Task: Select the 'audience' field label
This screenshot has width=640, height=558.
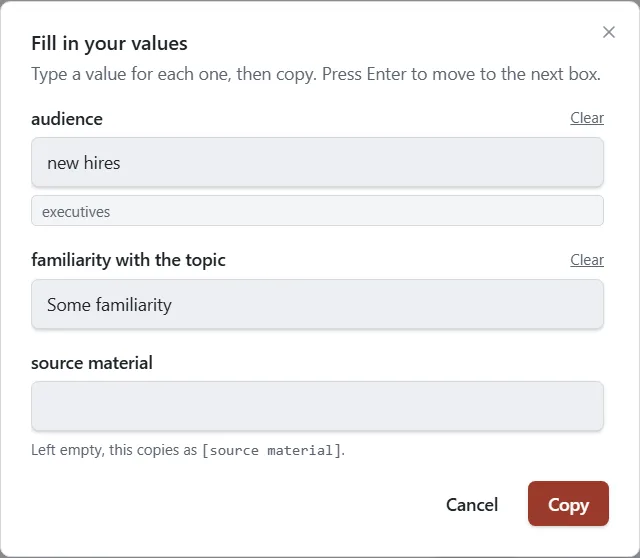Action: click(x=67, y=119)
